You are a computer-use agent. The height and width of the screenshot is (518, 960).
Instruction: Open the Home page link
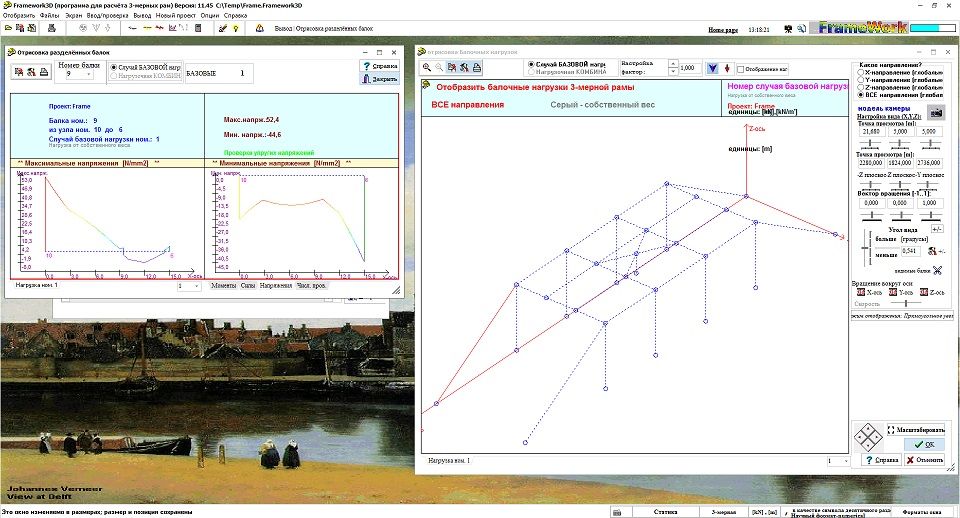[x=723, y=29]
